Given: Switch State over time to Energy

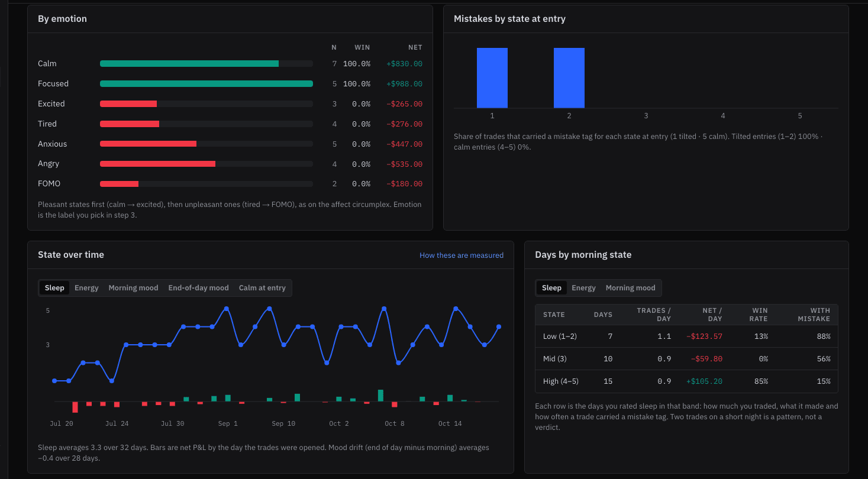Looking at the screenshot, I should point(86,288).
